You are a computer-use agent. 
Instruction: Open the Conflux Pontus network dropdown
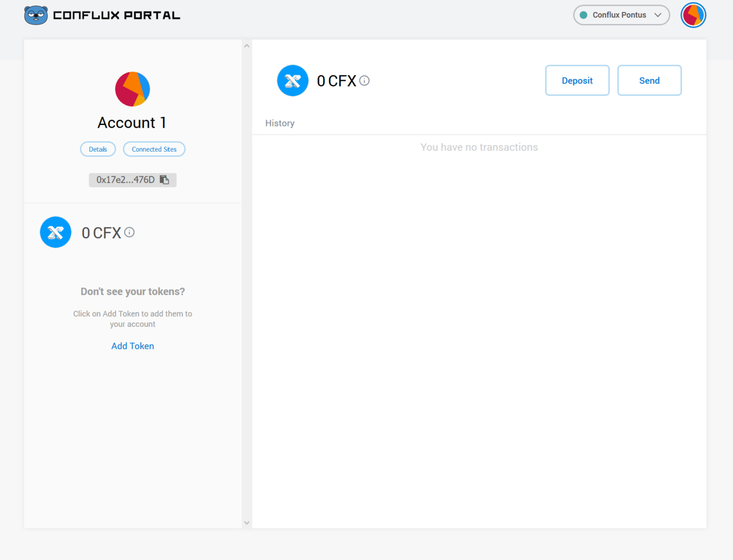click(x=621, y=15)
